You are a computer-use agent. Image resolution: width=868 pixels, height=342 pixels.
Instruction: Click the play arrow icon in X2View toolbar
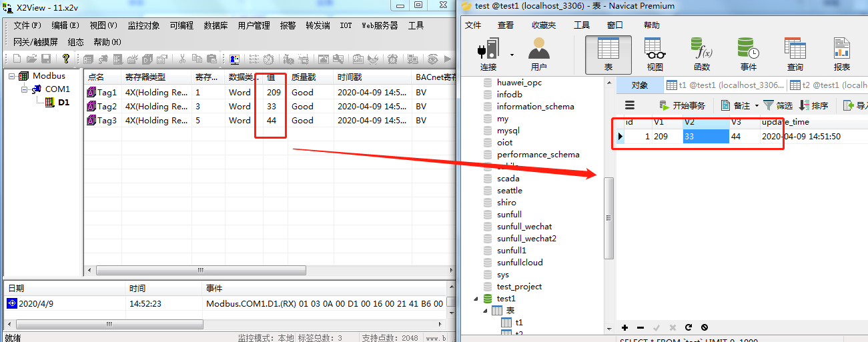448,59
